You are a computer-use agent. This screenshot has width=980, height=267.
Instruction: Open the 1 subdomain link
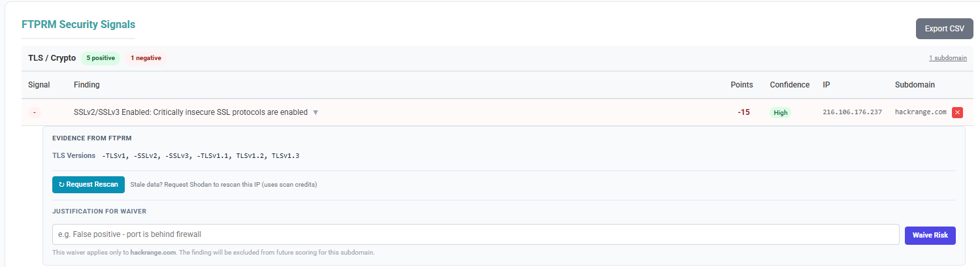pos(947,58)
